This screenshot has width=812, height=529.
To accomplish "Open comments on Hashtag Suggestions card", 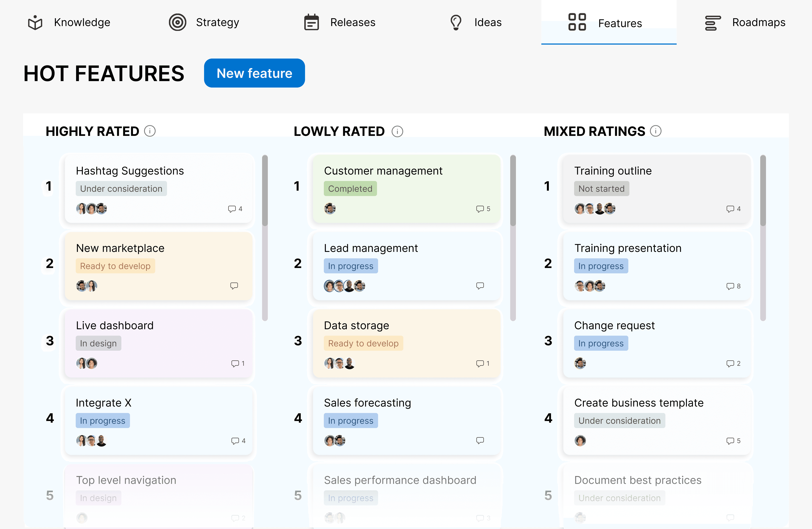I will pos(232,209).
